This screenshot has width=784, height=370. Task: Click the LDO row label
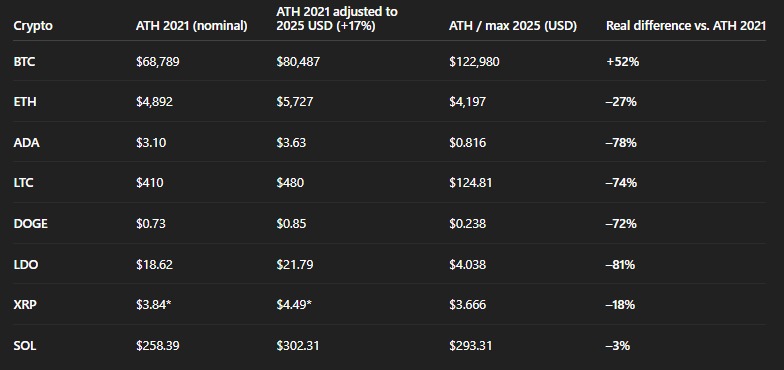pyautogui.click(x=26, y=264)
